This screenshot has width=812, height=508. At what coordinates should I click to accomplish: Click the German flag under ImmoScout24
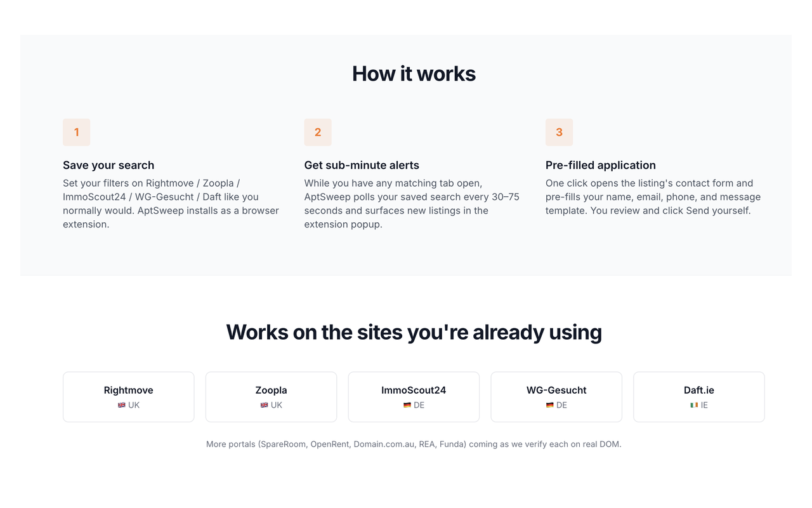tap(407, 405)
